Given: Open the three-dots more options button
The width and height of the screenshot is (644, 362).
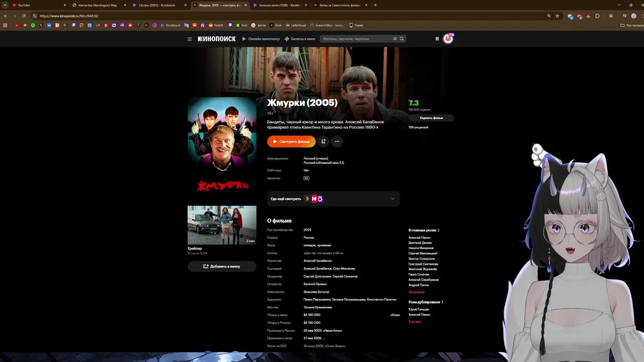Looking at the screenshot, I should 337,141.
